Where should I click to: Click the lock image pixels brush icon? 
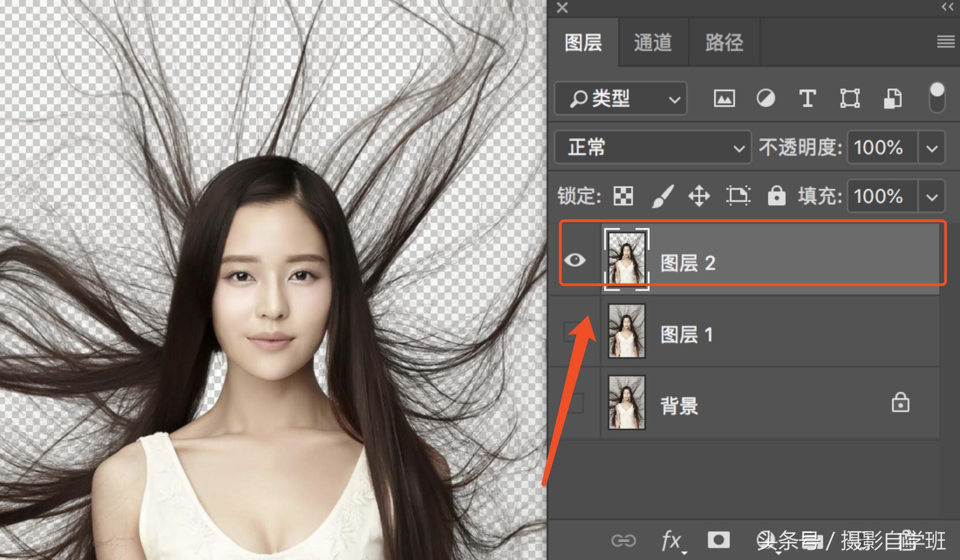pyautogui.click(x=662, y=196)
